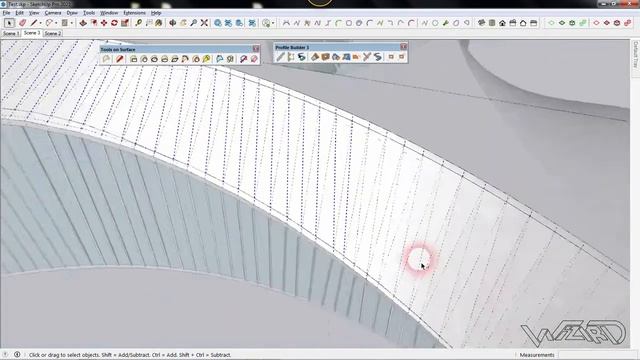
Task: Open the View menu
Action: 34,13
